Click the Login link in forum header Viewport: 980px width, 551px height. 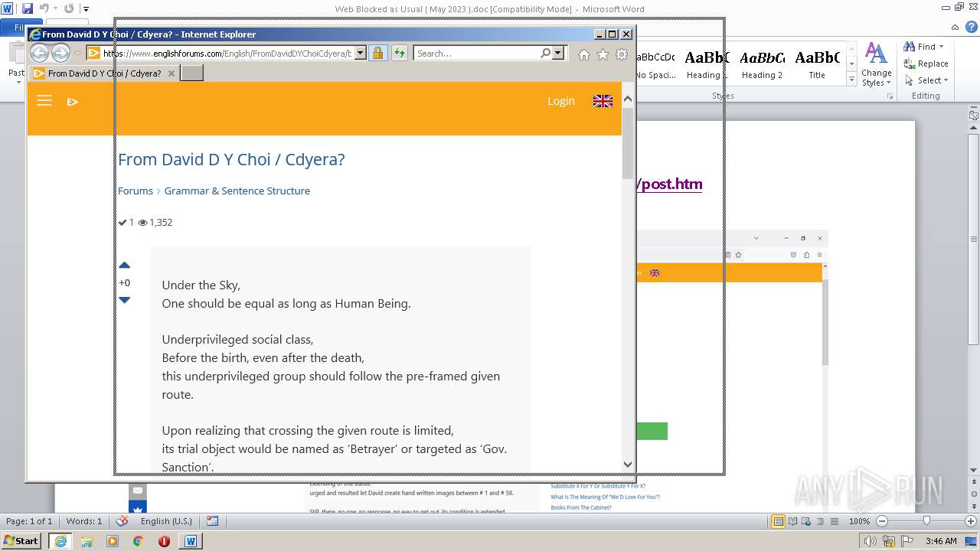click(560, 101)
